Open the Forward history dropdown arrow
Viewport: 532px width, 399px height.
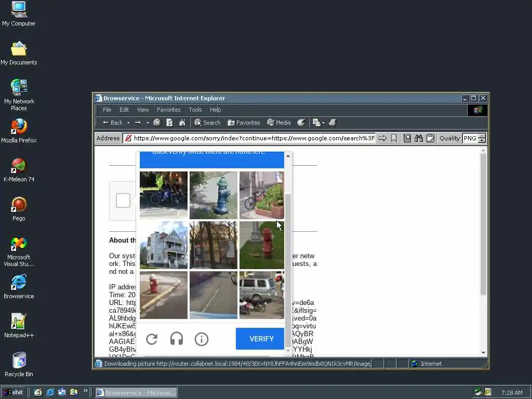click(148, 123)
